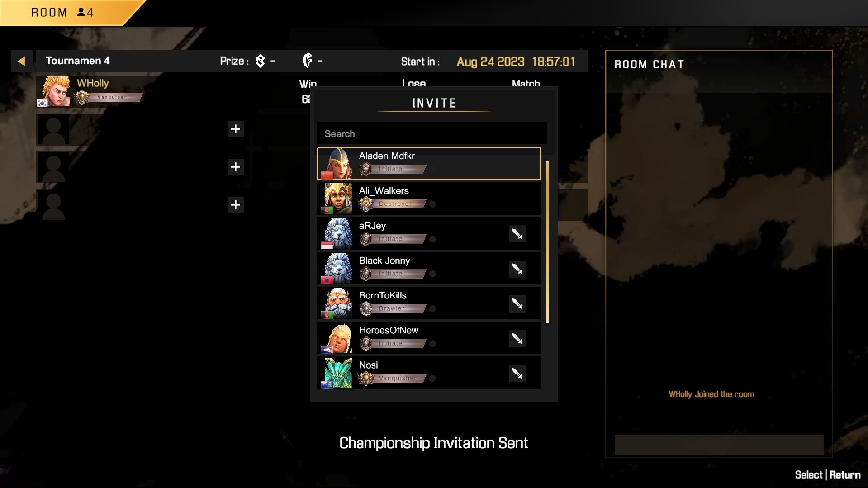The image size is (868, 488).
Task: Click the back arrow next to Tournamen 4
Action: pyautogui.click(x=22, y=61)
